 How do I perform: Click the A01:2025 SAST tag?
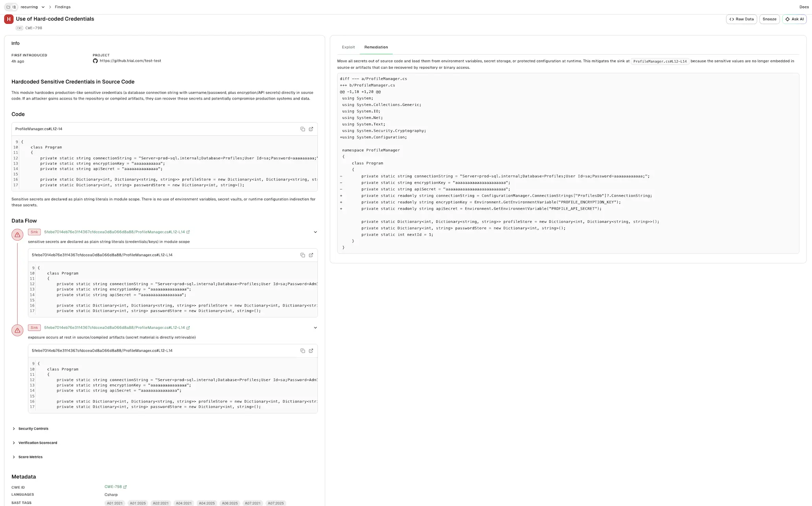138,503
